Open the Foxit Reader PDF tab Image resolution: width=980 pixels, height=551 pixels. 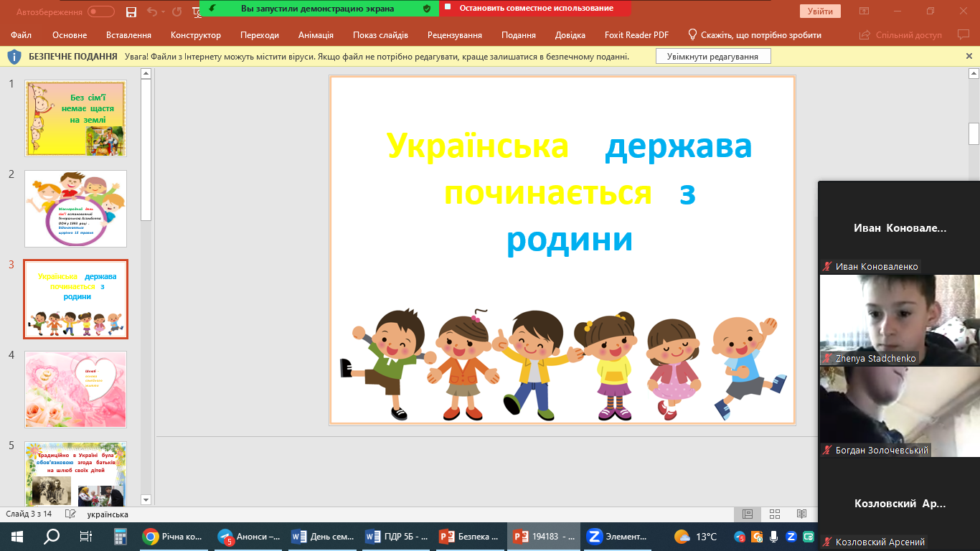(x=636, y=34)
